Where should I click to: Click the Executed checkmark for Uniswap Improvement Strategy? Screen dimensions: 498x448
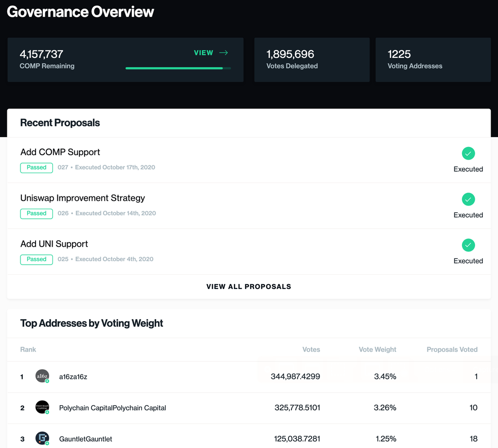pyautogui.click(x=468, y=199)
